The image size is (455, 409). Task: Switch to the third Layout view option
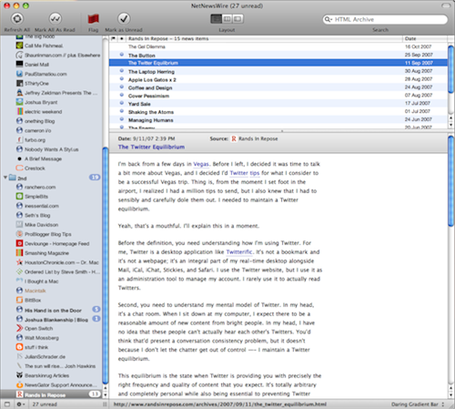click(238, 19)
